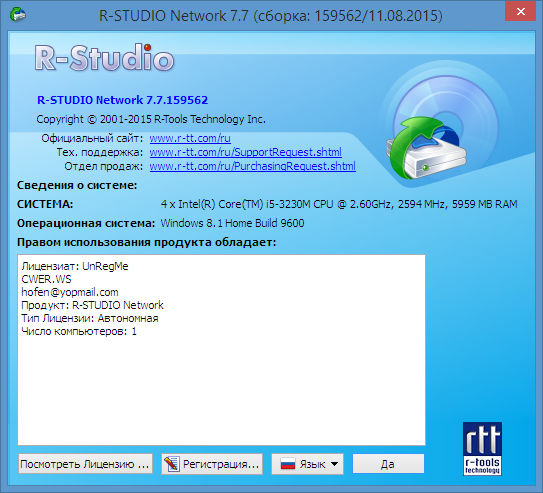Click the 'R-STUDIO Network 7.7.159562' version text
Screen dimensions: 543x493
(123, 100)
